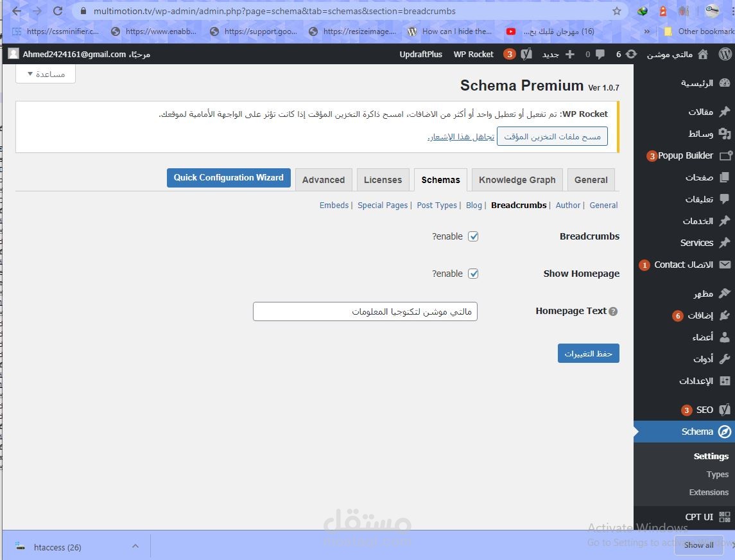Open the SEO sidebar menu item
The image size is (735, 560).
tap(705, 410)
